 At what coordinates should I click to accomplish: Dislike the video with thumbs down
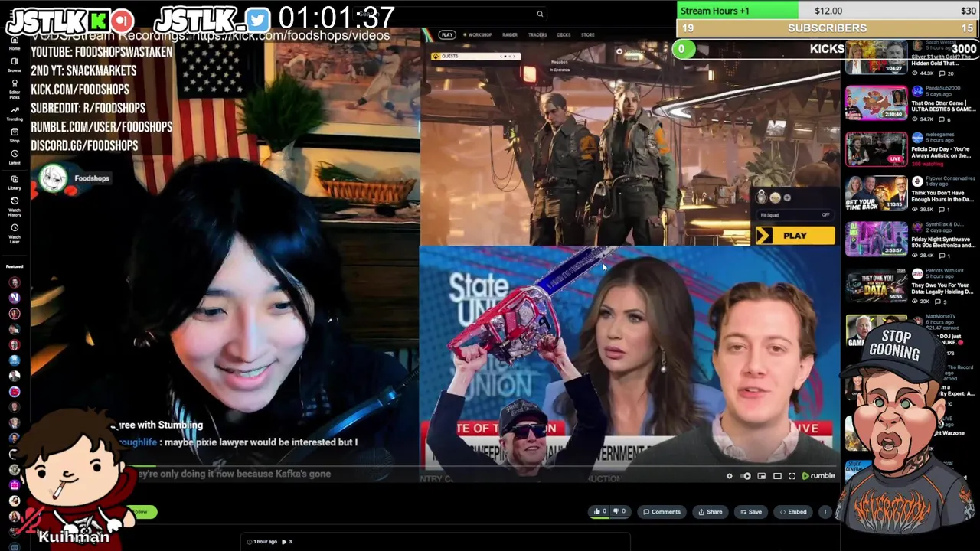[x=619, y=511]
